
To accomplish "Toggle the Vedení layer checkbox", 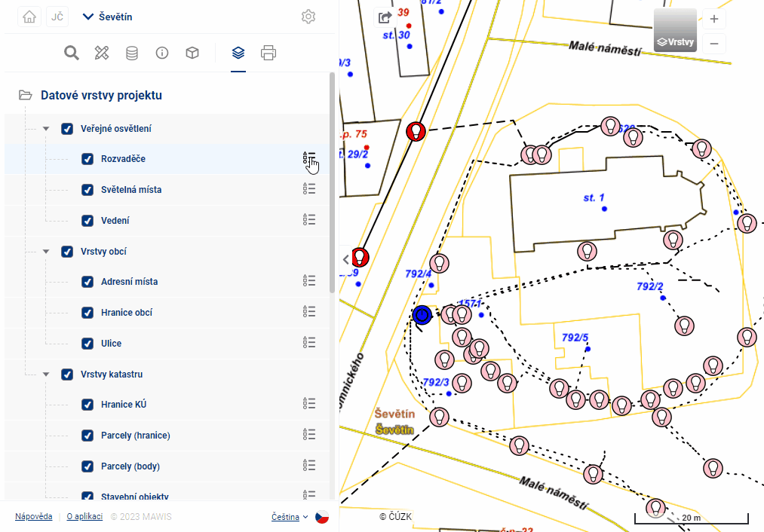I will tap(87, 221).
